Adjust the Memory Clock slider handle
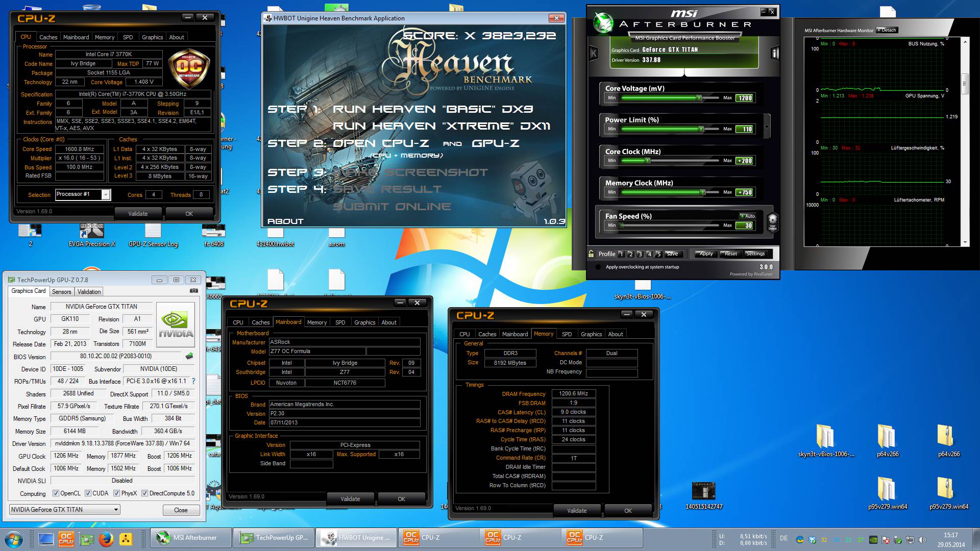 702,192
